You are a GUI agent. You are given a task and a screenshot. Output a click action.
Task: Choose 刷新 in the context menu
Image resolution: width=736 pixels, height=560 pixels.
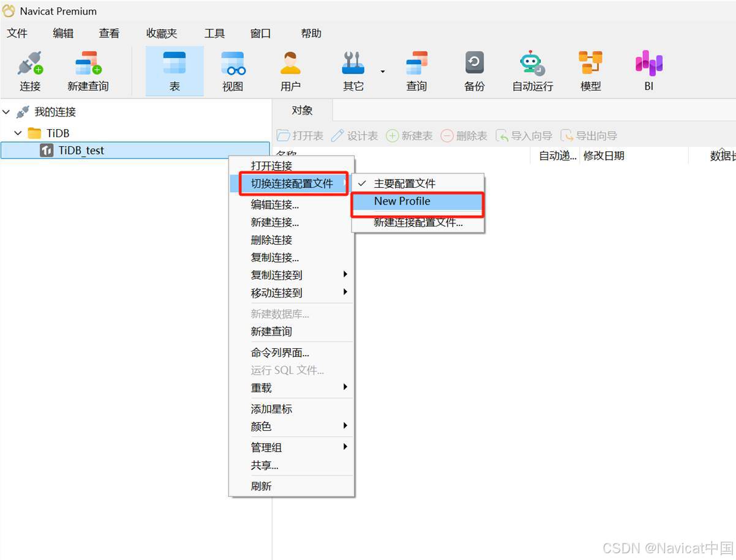[x=291, y=486]
